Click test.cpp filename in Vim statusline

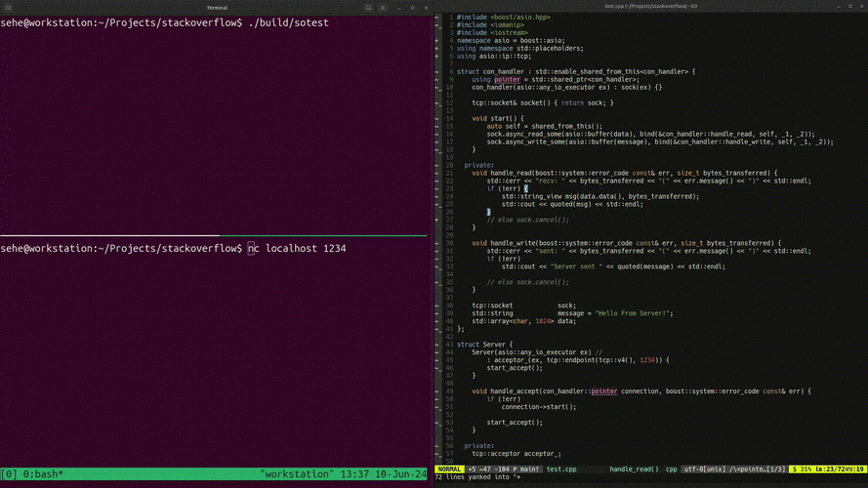tap(561, 469)
